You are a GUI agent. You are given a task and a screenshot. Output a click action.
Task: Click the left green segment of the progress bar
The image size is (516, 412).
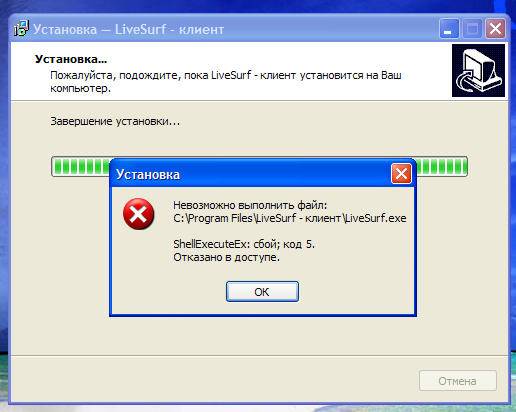point(82,166)
